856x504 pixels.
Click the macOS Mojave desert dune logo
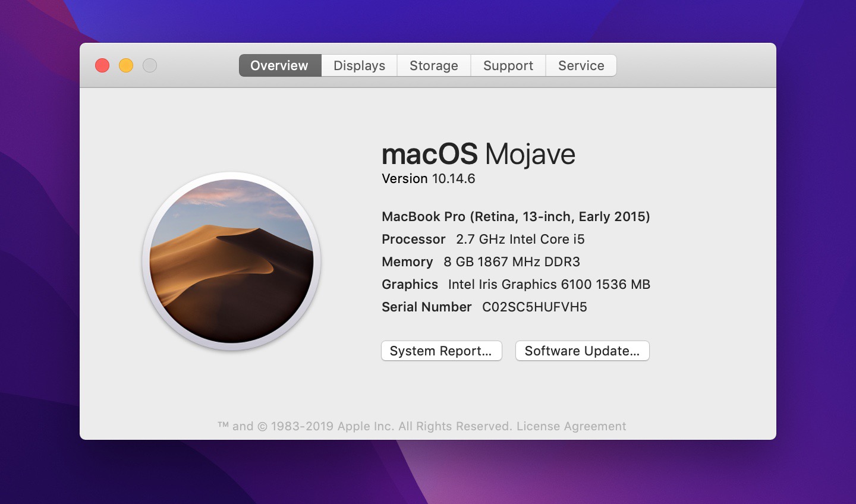pyautogui.click(x=231, y=262)
